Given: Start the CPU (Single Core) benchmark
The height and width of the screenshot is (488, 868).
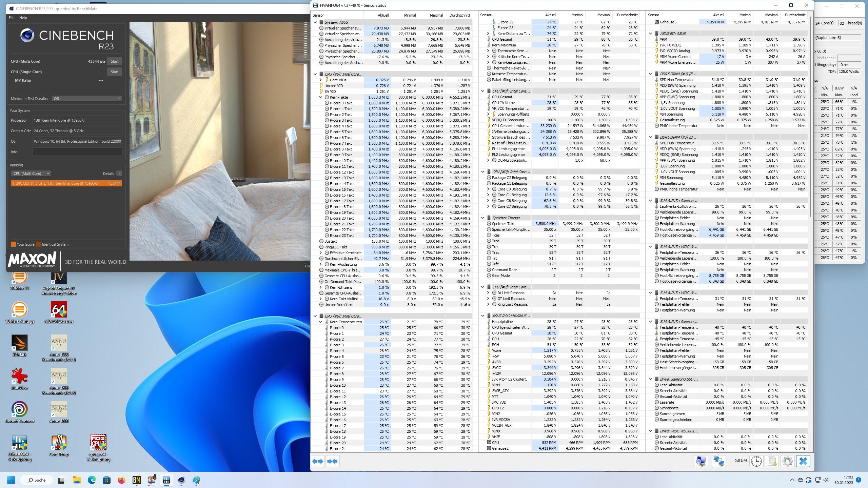Looking at the screenshot, I should click(115, 72).
